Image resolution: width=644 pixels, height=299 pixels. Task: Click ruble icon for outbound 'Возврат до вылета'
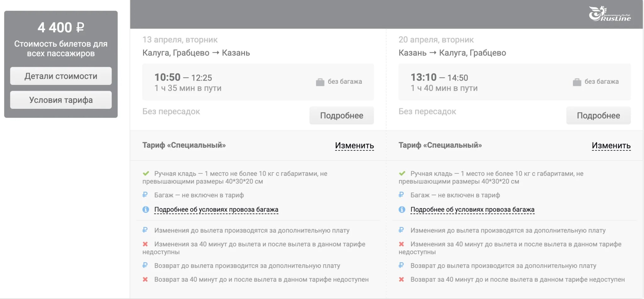coord(145,265)
